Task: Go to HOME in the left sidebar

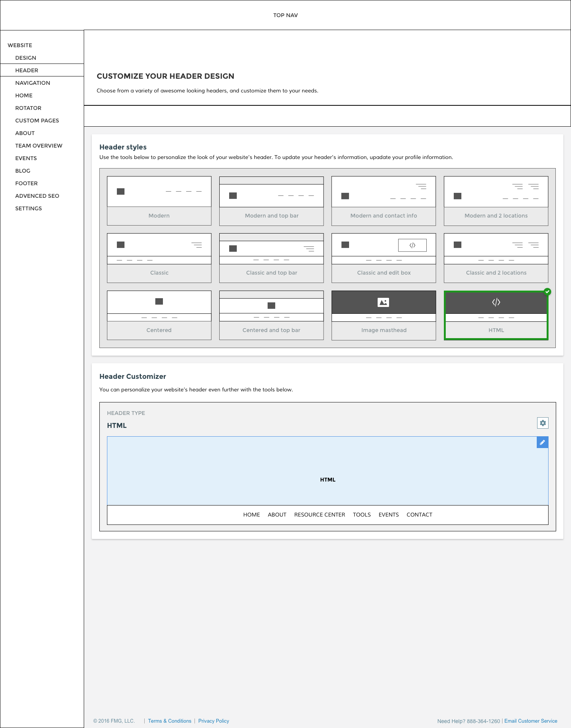Action: [x=24, y=95]
